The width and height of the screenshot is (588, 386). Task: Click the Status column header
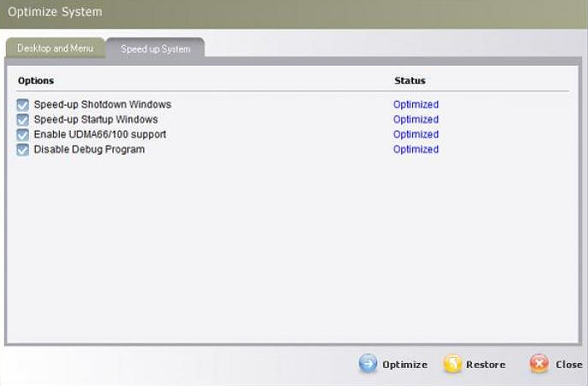pos(410,80)
